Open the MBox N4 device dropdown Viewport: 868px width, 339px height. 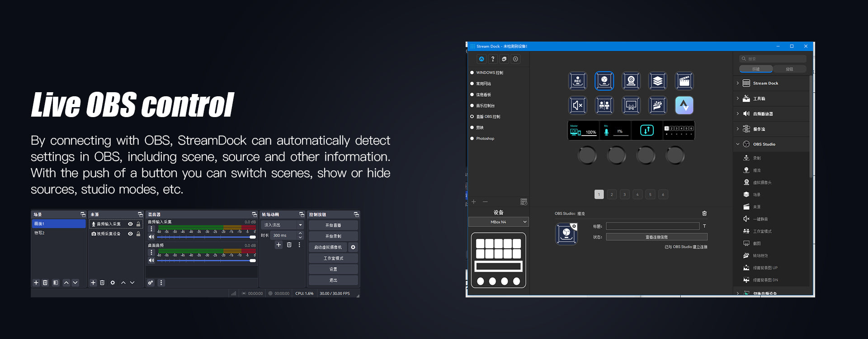coord(498,222)
